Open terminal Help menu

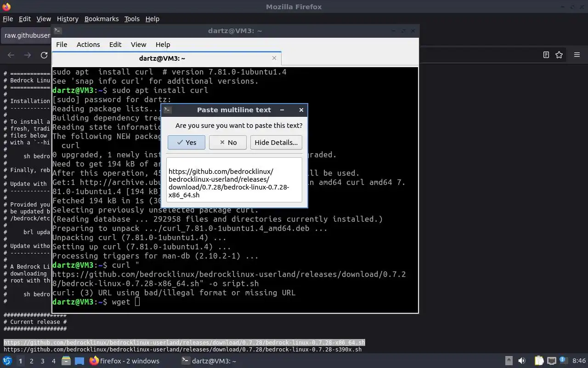(x=163, y=45)
